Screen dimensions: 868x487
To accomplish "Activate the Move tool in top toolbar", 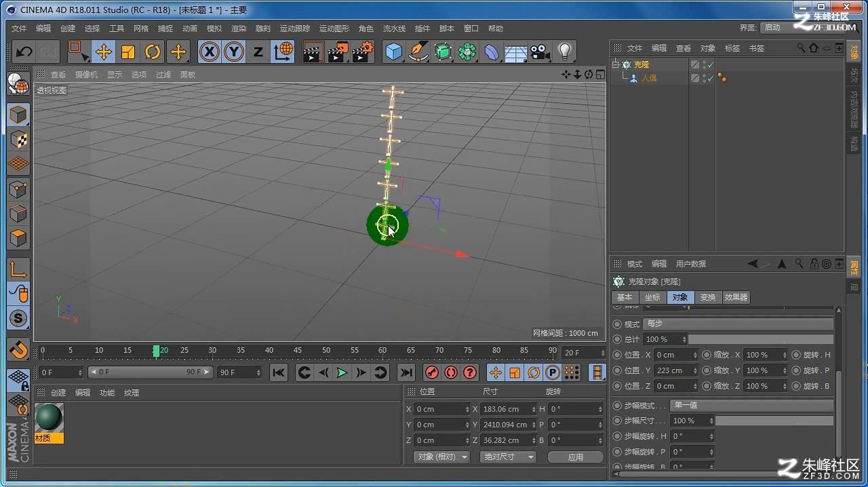I will (x=104, y=52).
